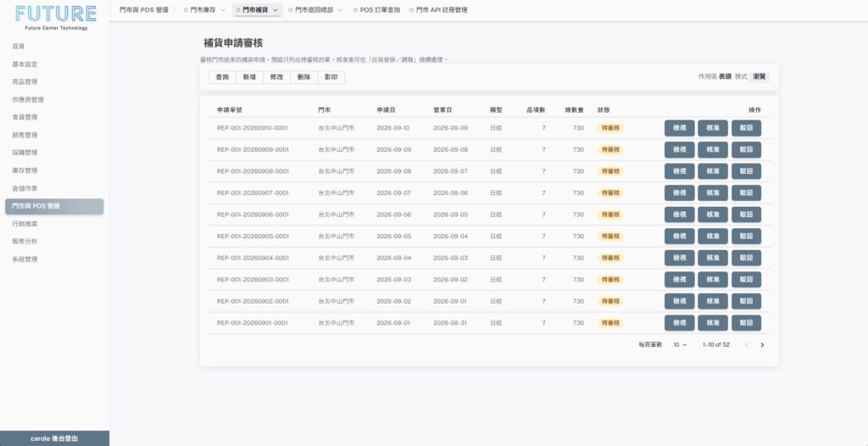Image resolution: width=868 pixels, height=446 pixels.
Task: Reject request REP-001-20260910-0001 with 駁回
Action: click(x=746, y=128)
